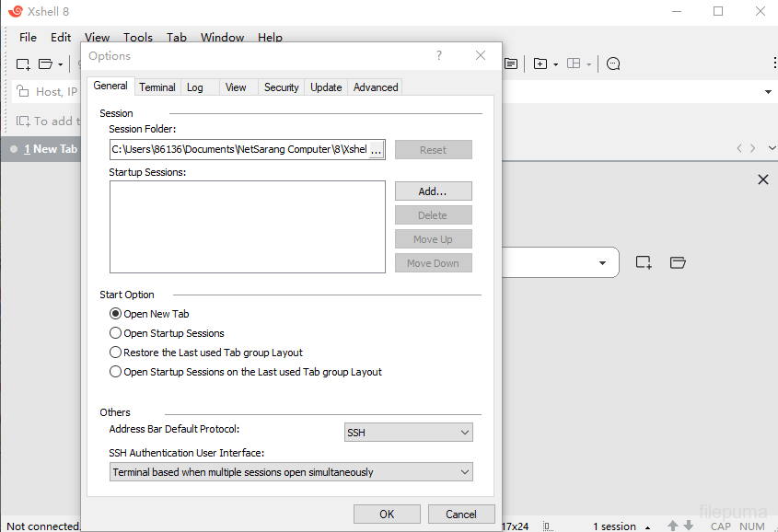Image resolution: width=778 pixels, height=532 pixels.
Task: Select the Open Startup Sessions option
Action: pos(116,333)
